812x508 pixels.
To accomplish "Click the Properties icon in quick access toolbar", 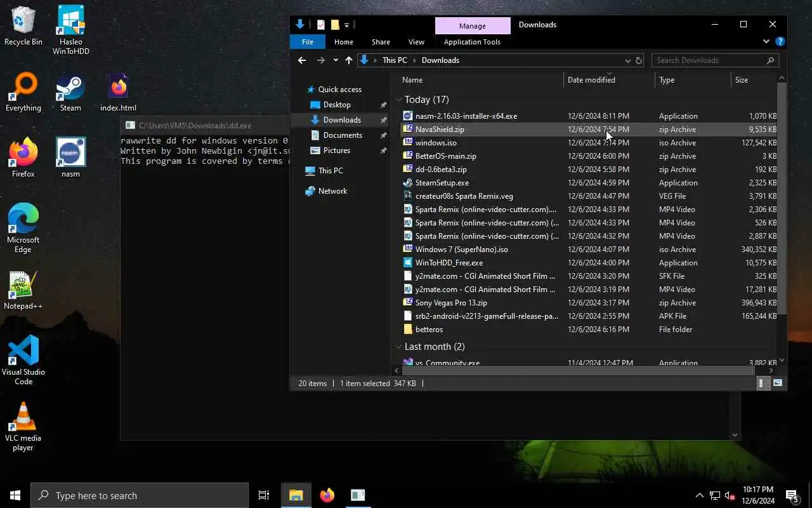I will click(321, 25).
